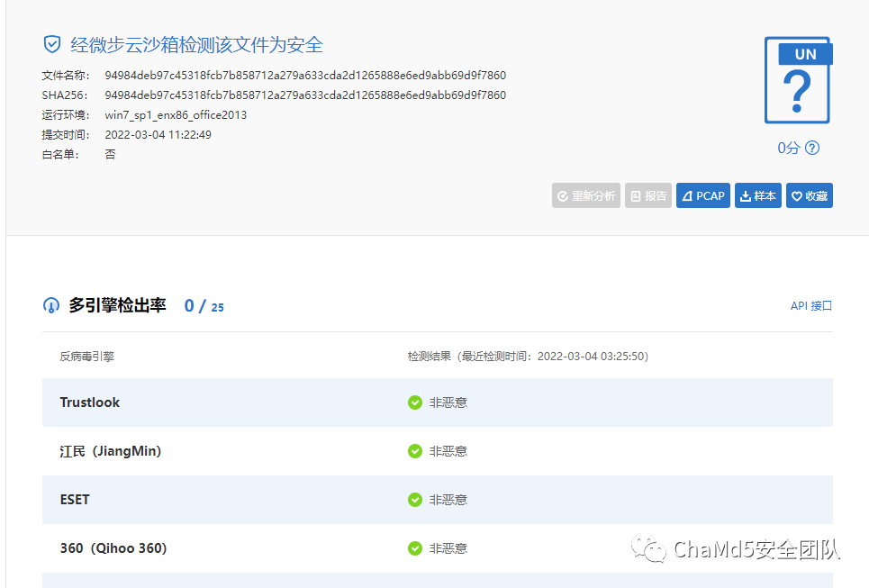Click the 文件名称 file name hash text

pos(305,76)
